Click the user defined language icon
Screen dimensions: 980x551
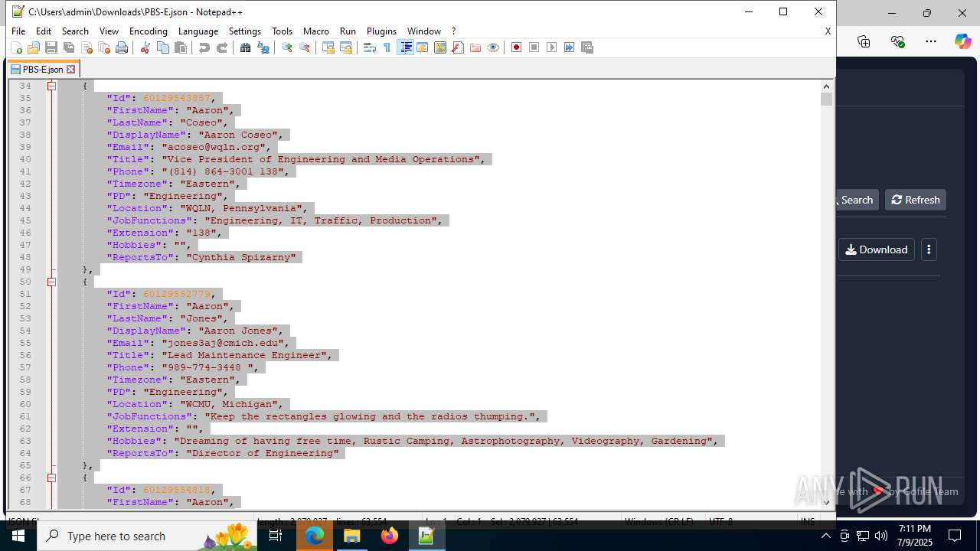(x=423, y=47)
